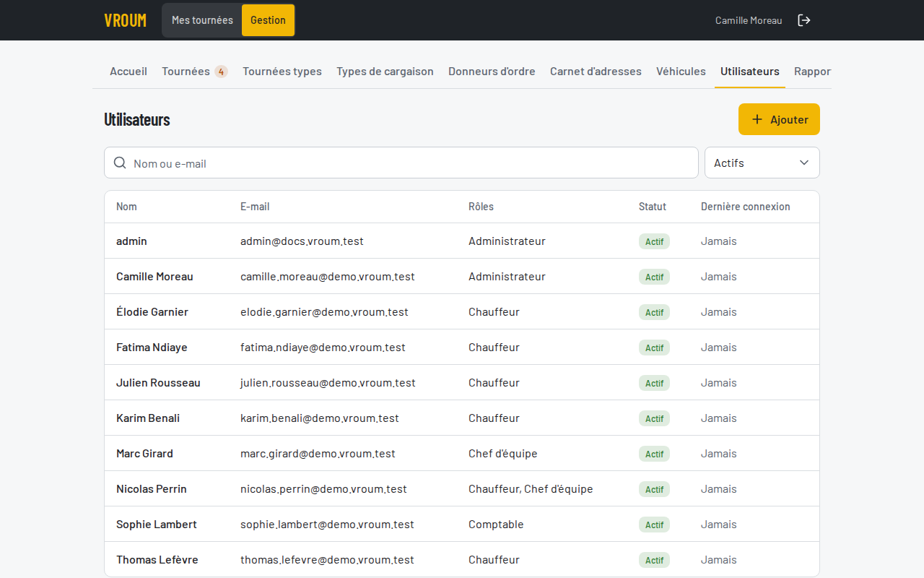The width and height of the screenshot is (924, 578).
Task: Switch to Gestion mode
Action: (x=268, y=20)
